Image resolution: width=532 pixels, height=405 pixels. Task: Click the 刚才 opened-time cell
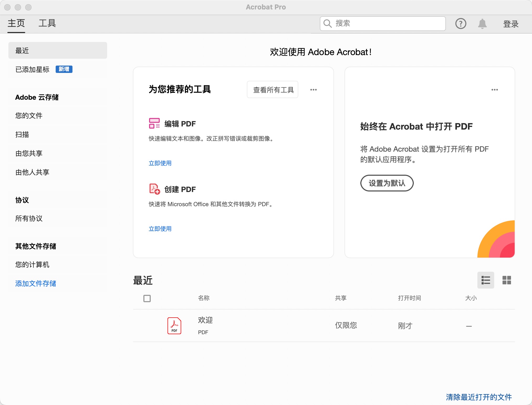405,326
